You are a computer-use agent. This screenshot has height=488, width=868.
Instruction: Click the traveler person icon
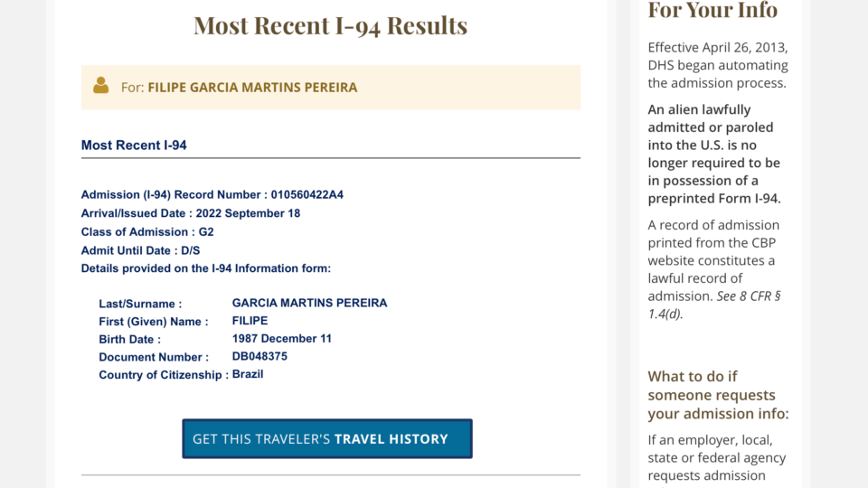pyautogui.click(x=100, y=85)
